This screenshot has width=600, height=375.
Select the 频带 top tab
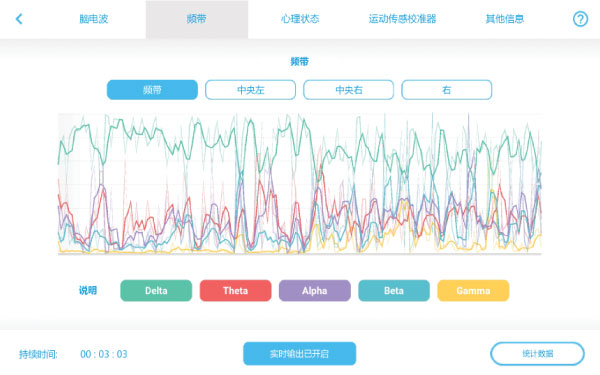click(197, 19)
